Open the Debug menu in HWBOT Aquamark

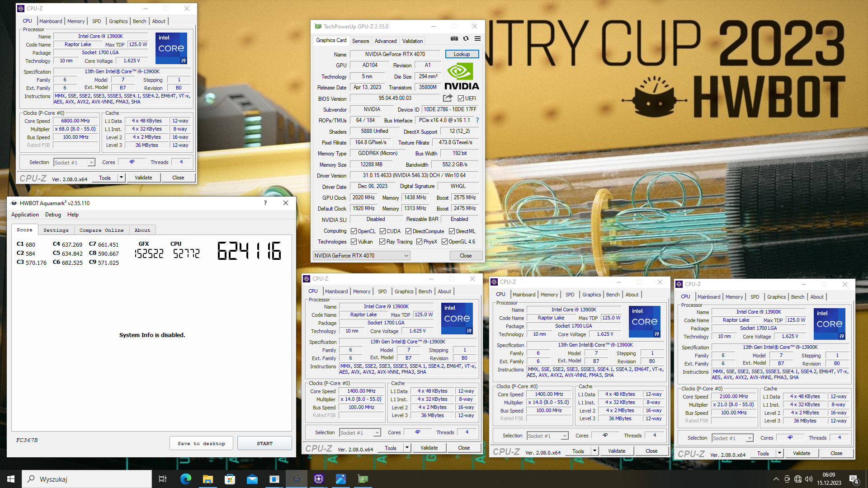53,215
